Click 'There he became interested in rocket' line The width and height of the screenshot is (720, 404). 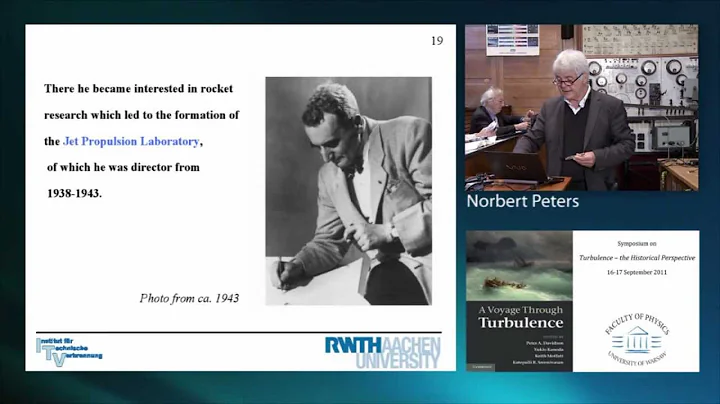click(x=138, y=89)
